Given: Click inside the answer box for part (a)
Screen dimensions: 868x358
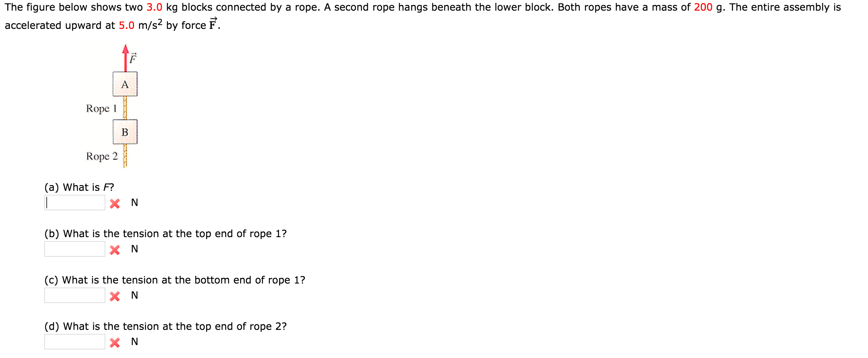Looking at the screenshot, I should point(74,203).
